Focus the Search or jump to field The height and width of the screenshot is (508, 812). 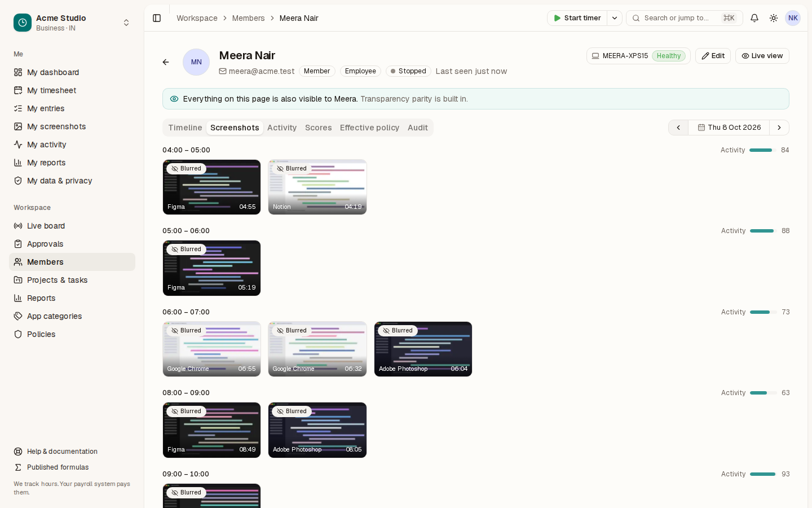click(684, 18)
